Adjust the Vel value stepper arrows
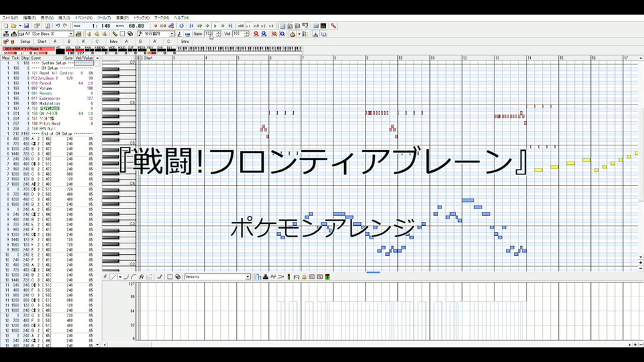 pyautogui.click(x=246, y=34)
